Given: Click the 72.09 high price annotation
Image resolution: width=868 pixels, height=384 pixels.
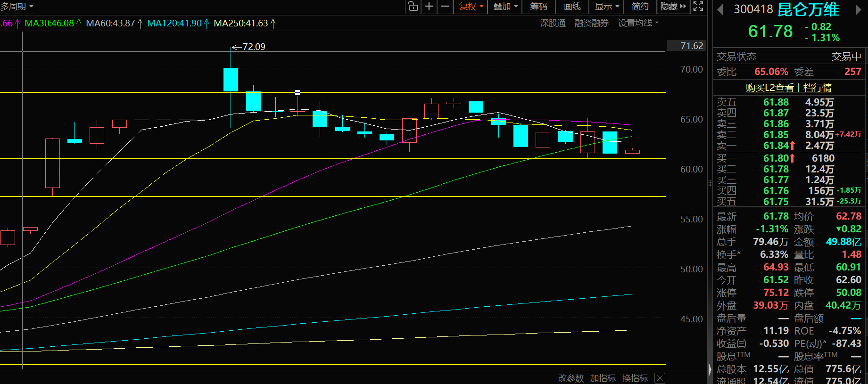Looking at the screenshot, I should (254, 47).
